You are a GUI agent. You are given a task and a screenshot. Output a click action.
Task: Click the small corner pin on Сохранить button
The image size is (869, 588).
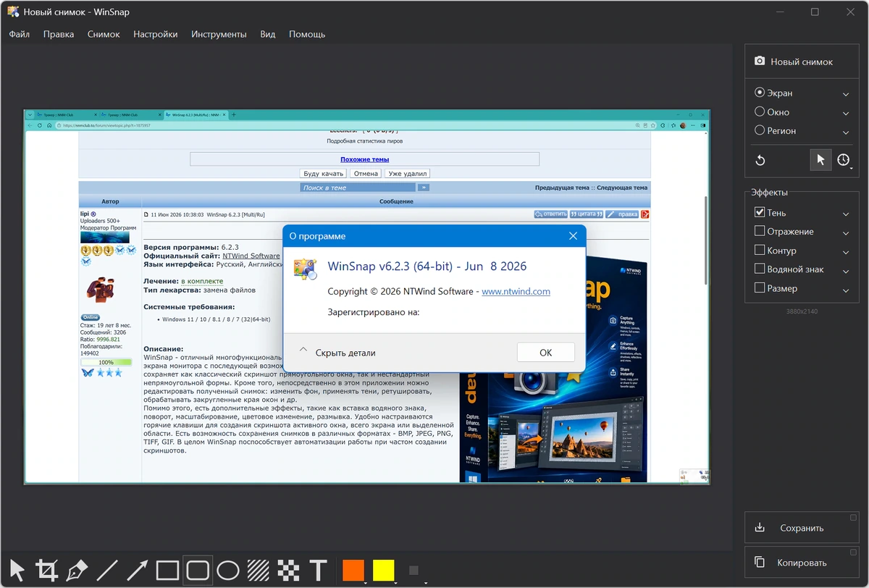854,516
